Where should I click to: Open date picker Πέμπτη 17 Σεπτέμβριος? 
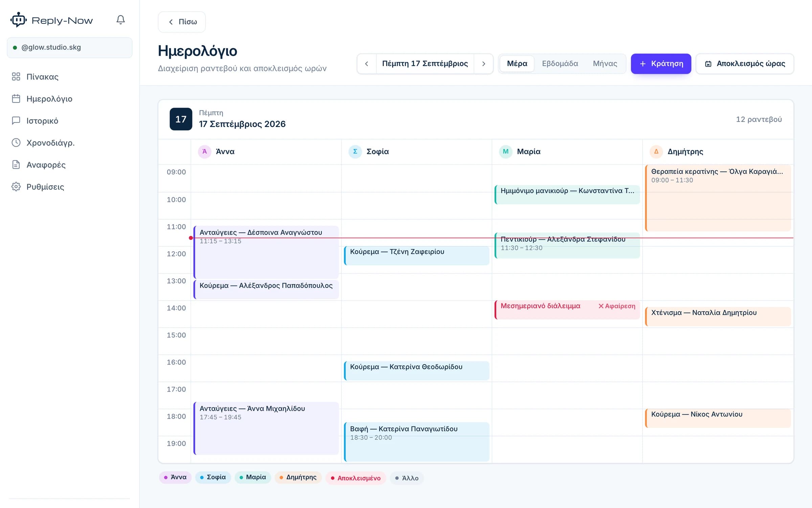click(425, 64)
